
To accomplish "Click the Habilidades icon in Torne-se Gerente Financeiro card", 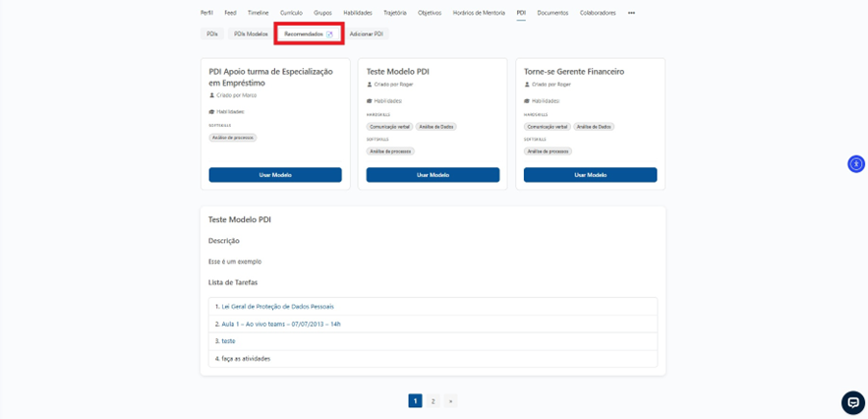I will click(527, 100).
